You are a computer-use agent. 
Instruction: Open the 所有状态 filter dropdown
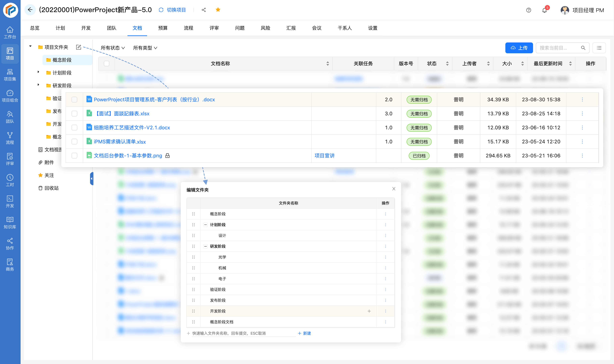(113, 48)
